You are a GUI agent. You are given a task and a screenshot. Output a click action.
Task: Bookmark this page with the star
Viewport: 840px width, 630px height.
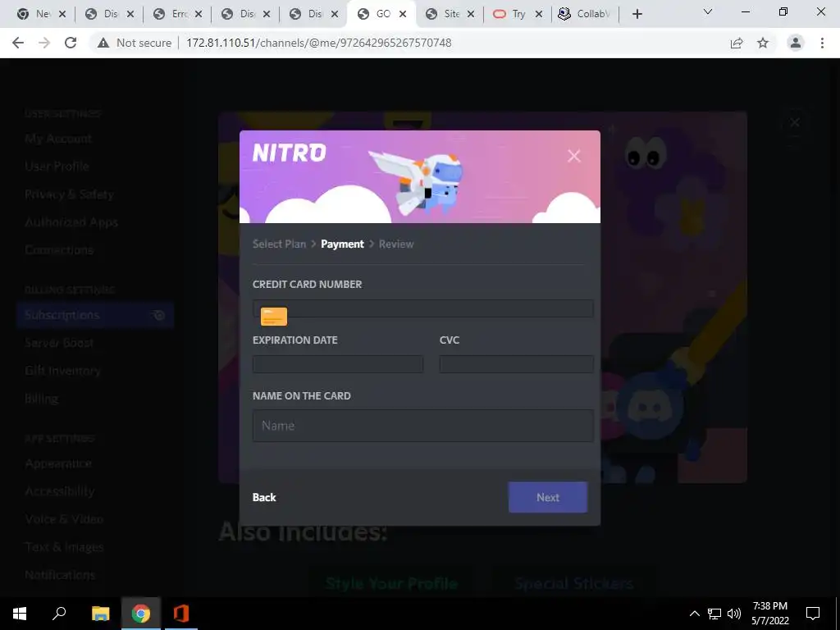click(763, 43)
